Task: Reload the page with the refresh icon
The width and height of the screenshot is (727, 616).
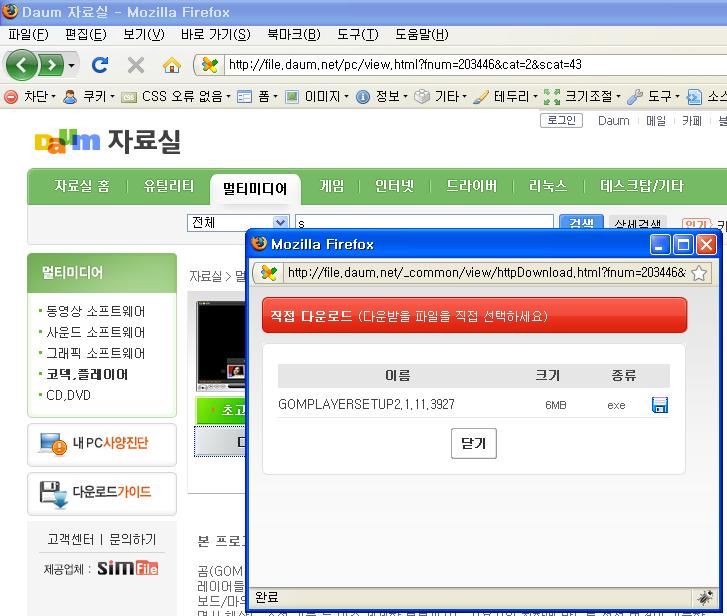Action: coord(100,65)
